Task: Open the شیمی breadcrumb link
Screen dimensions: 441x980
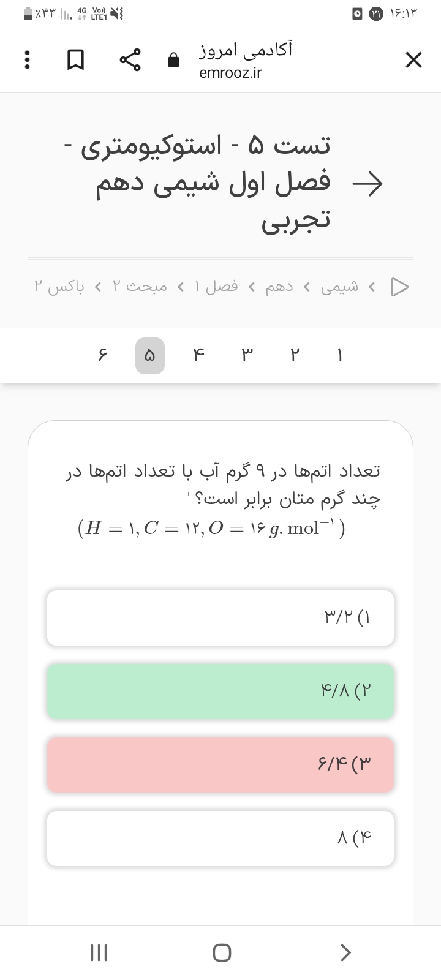Action: click(x=339, y=287)
